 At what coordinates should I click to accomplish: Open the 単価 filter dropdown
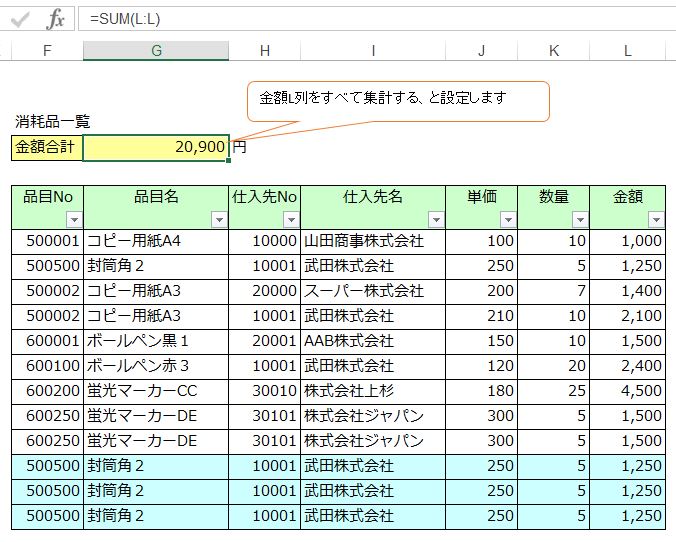pyautogui.click(x=508, y=220)
